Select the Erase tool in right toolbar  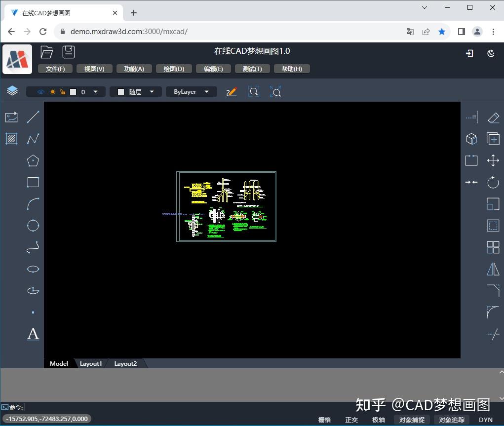[493, 116]
